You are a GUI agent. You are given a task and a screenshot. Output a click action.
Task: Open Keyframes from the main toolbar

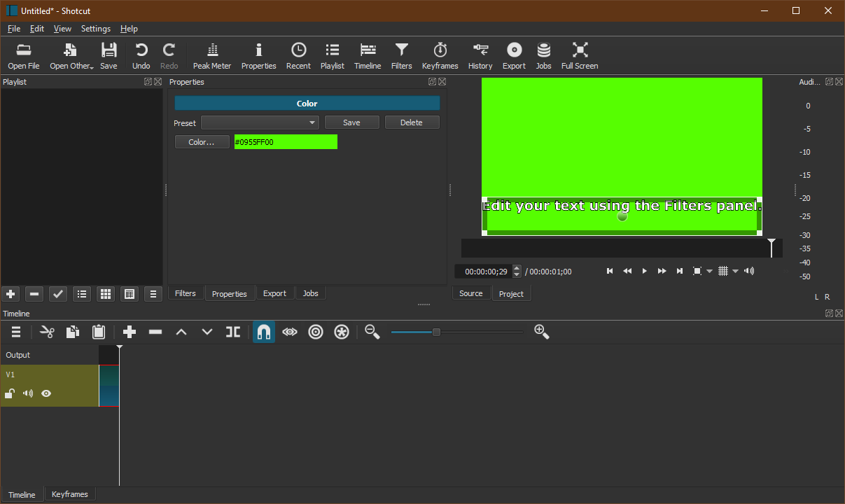click(440, 56)
